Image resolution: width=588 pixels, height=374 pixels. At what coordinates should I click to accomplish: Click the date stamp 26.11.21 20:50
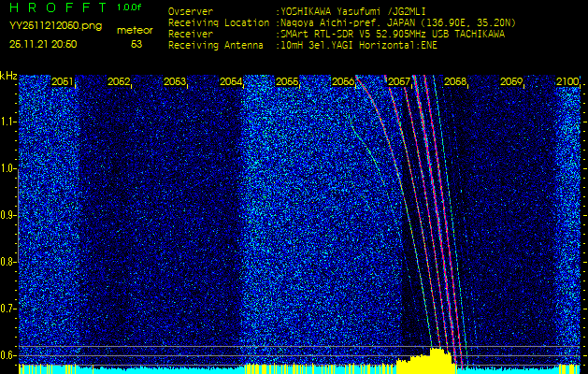(x=44, y=44)
